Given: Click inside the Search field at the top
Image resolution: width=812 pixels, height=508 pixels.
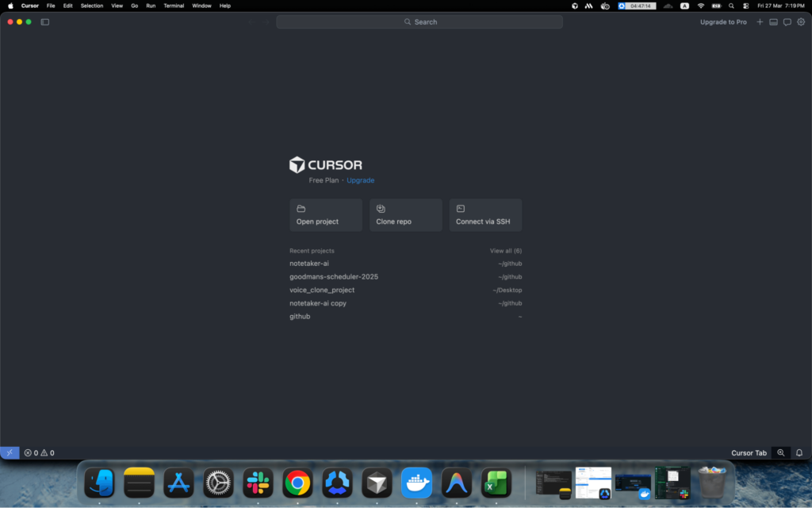Looking at the screenshot, I should [x=419, y=21].
